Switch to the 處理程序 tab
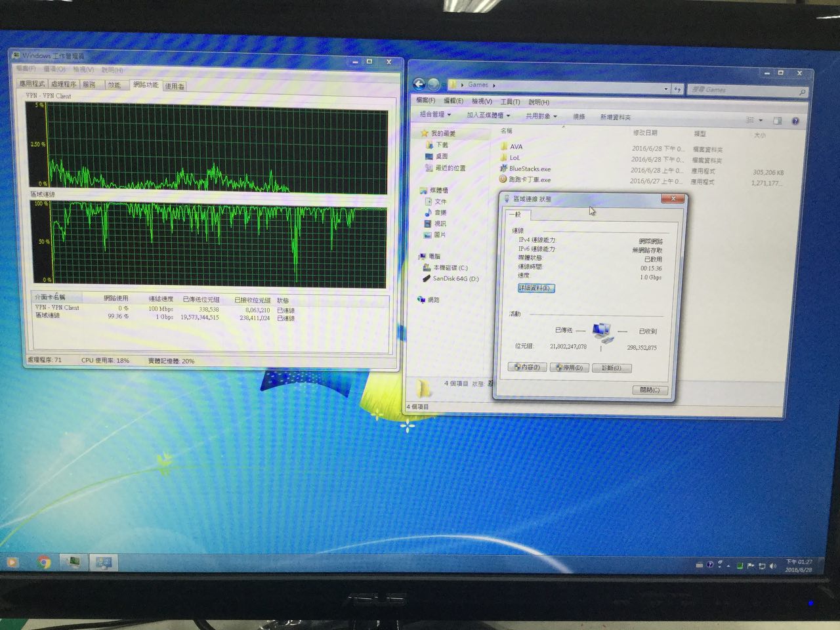The image size is (840, 630). coord(64,84)
